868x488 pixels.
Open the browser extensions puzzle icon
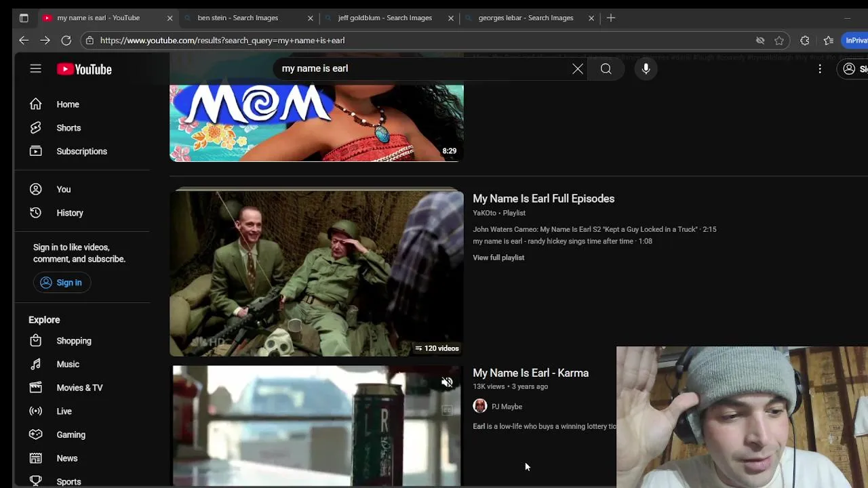coord(805,41)
